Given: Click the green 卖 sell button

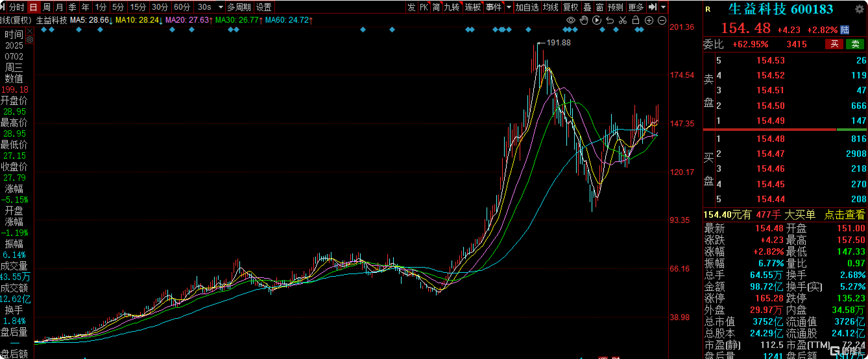Looking at the screenshot, I should [x=855, y=44].
